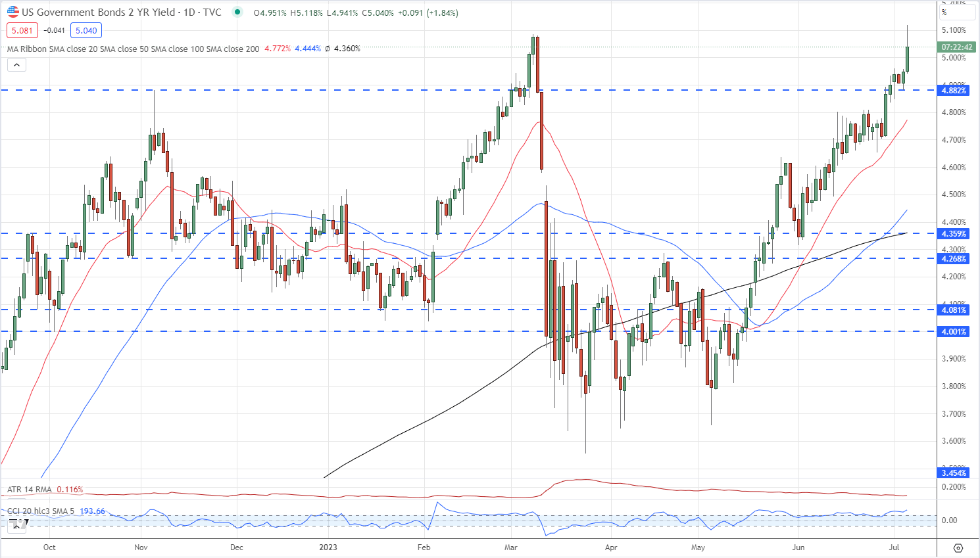Click the TradingView logo above the Oct label

pos(18,524)
